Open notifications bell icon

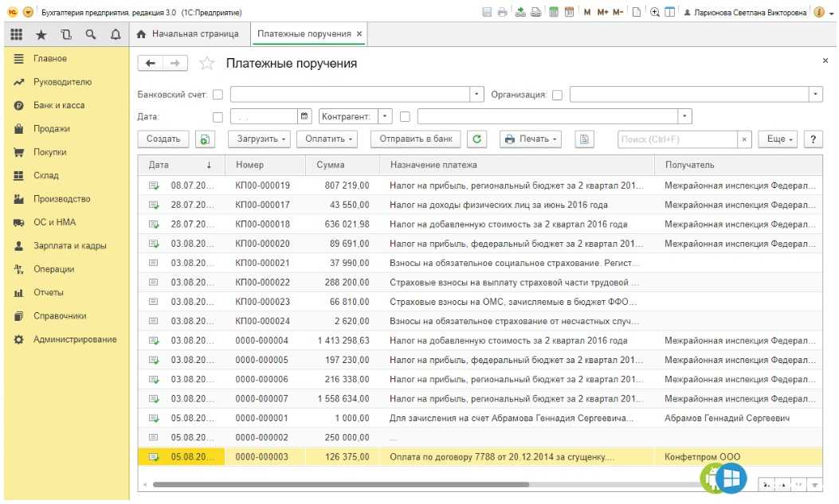click(115, 35)
